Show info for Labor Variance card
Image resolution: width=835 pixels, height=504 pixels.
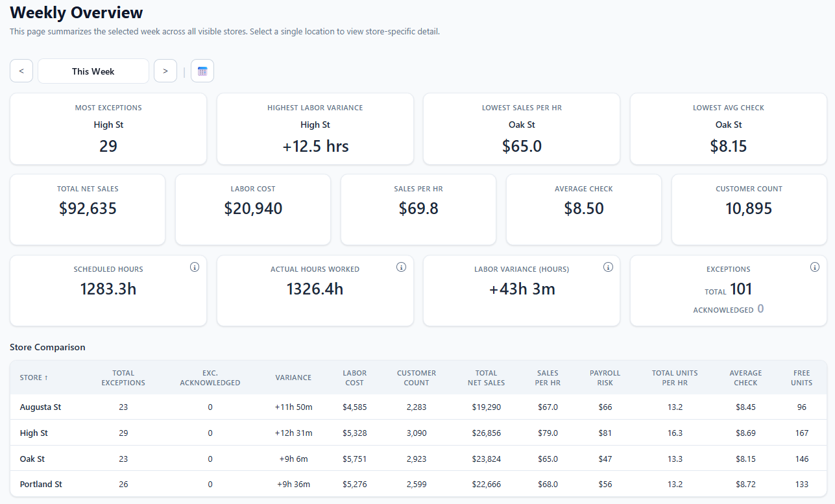[608, 267]
